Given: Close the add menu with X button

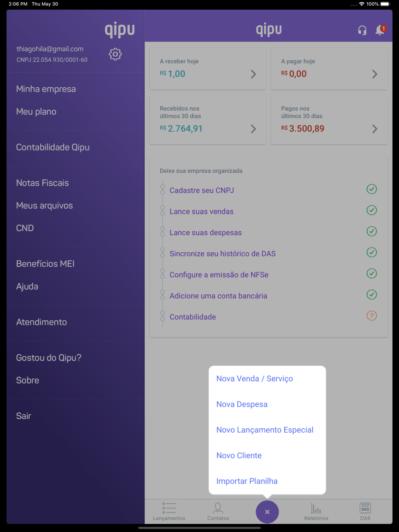Looking at the screenshot, I should click(x=267, y=512).
